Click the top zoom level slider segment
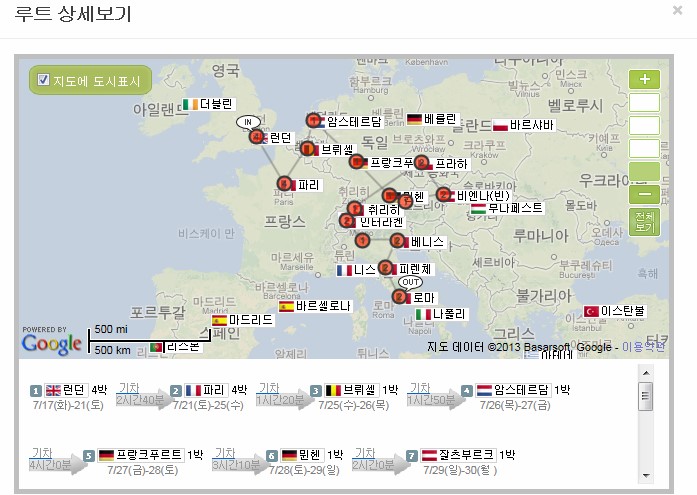The image size is (697, 495). (x=644, y=102)
